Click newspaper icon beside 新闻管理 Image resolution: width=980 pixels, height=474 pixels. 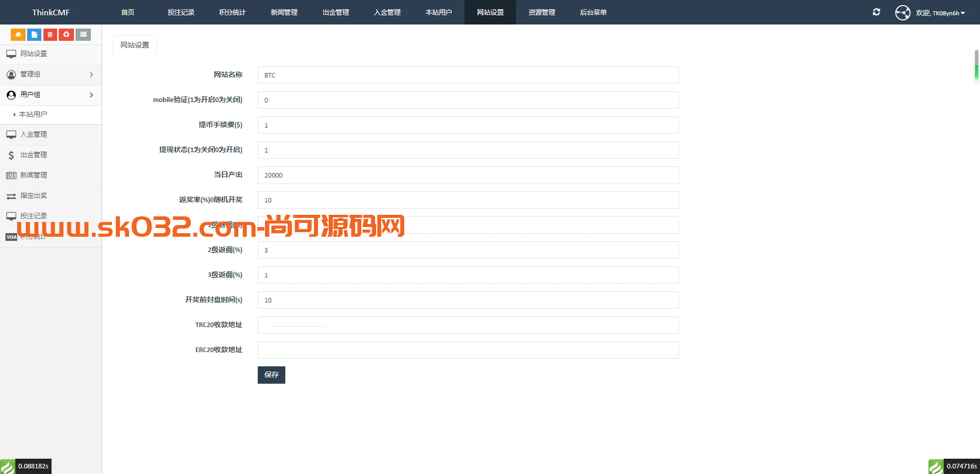(11, 176)
